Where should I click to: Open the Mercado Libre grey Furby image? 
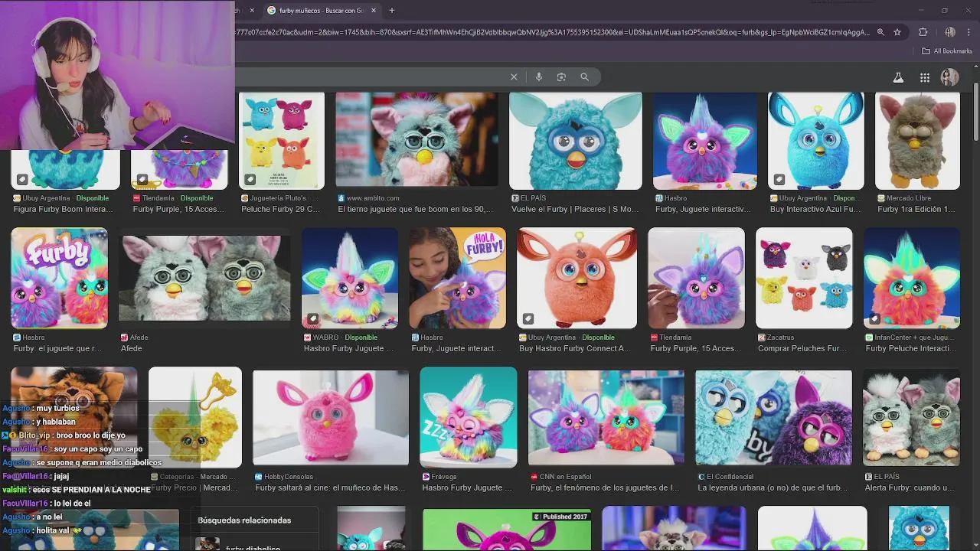click(917, 141)
